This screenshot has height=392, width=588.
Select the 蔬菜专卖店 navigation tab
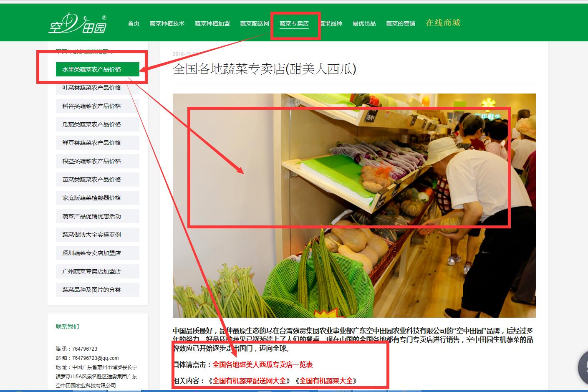click(294, 23)
